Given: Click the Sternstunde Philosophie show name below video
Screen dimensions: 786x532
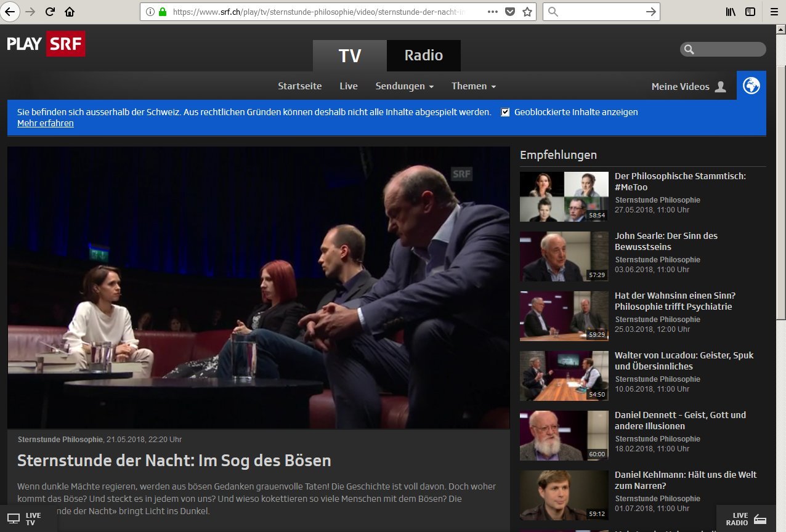Looking at the screenshot, I should coord(60,440).
